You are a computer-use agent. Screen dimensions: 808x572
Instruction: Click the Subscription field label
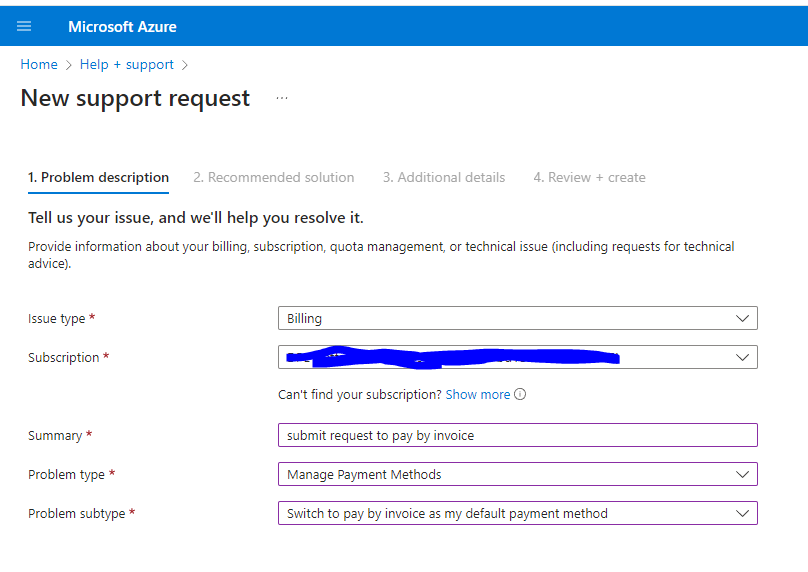coord(63,358)
